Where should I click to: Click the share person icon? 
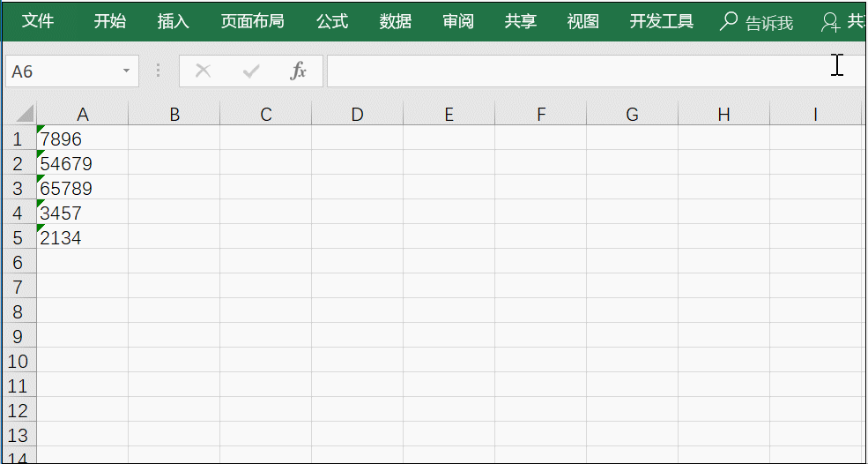[830, 22]
